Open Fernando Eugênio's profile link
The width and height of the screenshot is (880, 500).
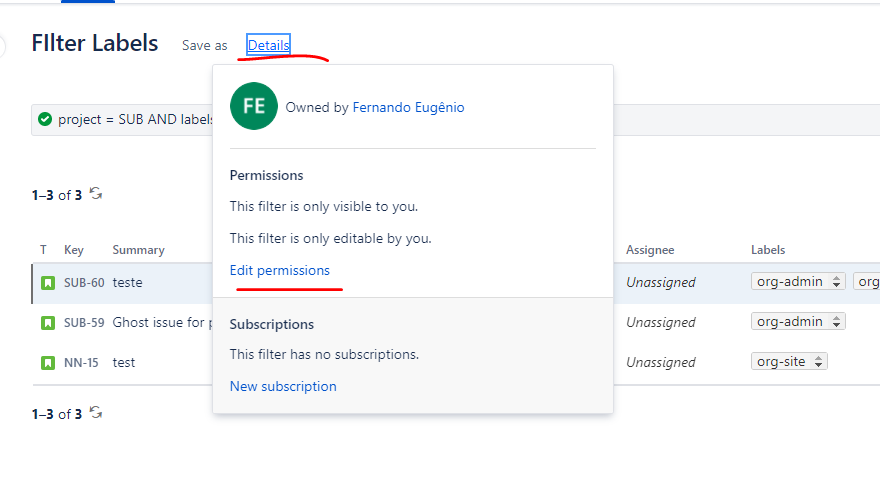[x=408, y=107]
